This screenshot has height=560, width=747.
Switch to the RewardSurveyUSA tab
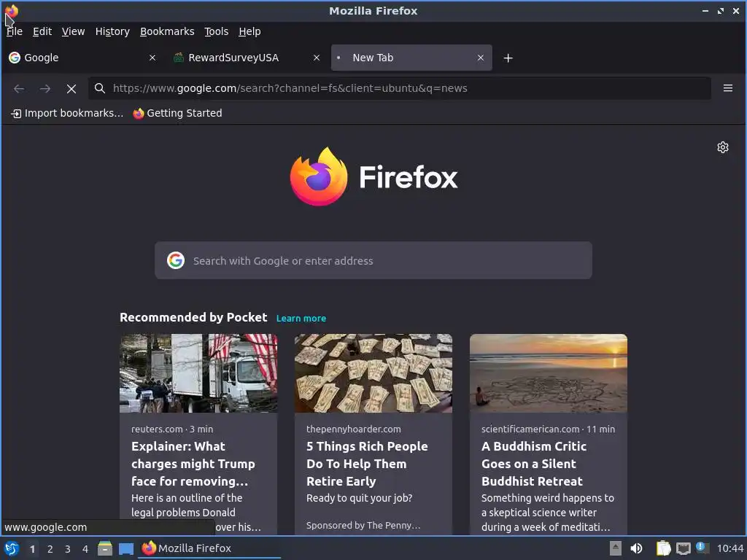(x=247, y=58)
